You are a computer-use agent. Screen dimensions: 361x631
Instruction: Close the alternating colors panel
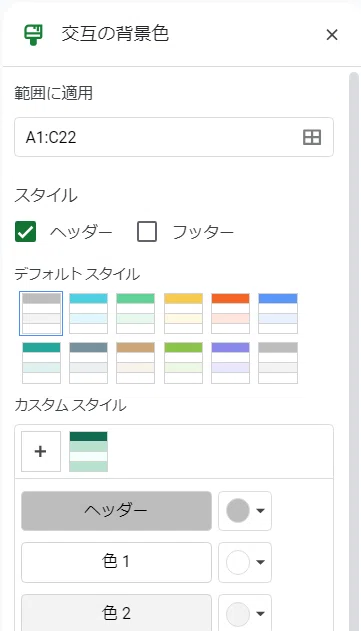(332, 35)
